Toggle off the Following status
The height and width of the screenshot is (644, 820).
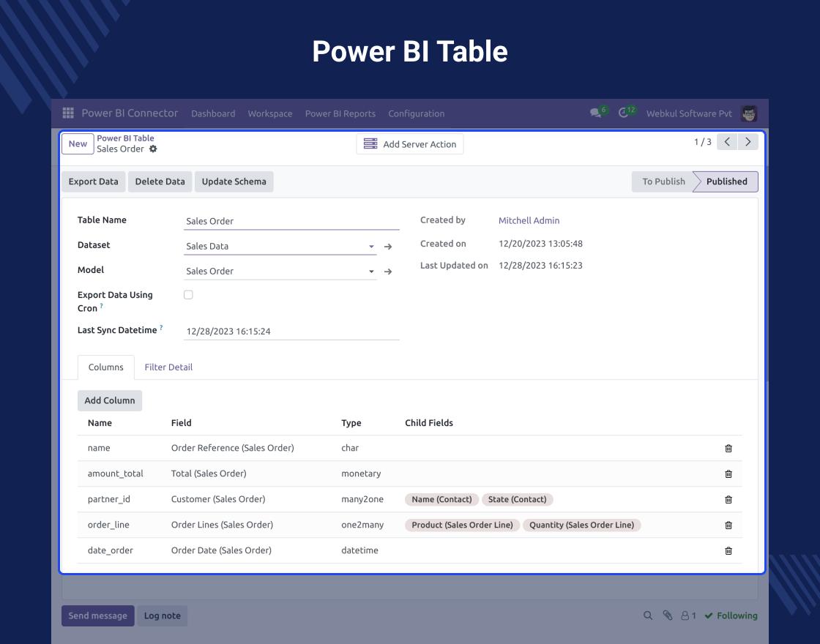[x=731, y=615]
